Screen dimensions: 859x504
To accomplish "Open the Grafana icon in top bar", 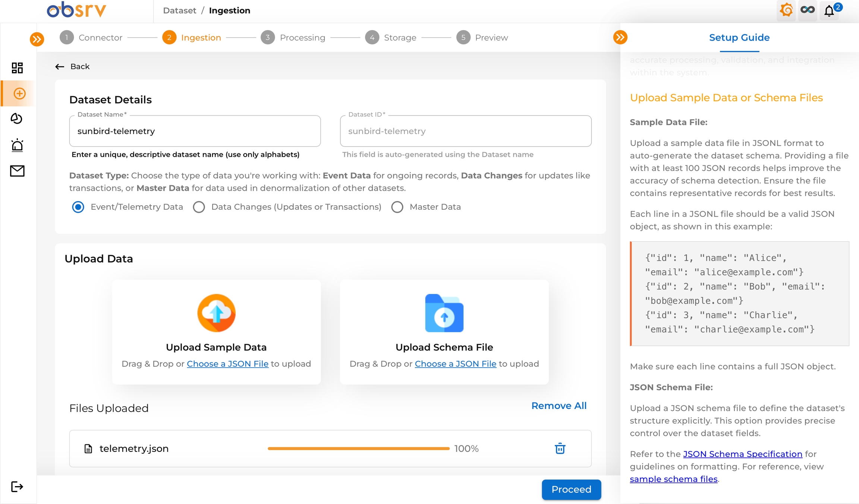I will [x=786, y=10].
